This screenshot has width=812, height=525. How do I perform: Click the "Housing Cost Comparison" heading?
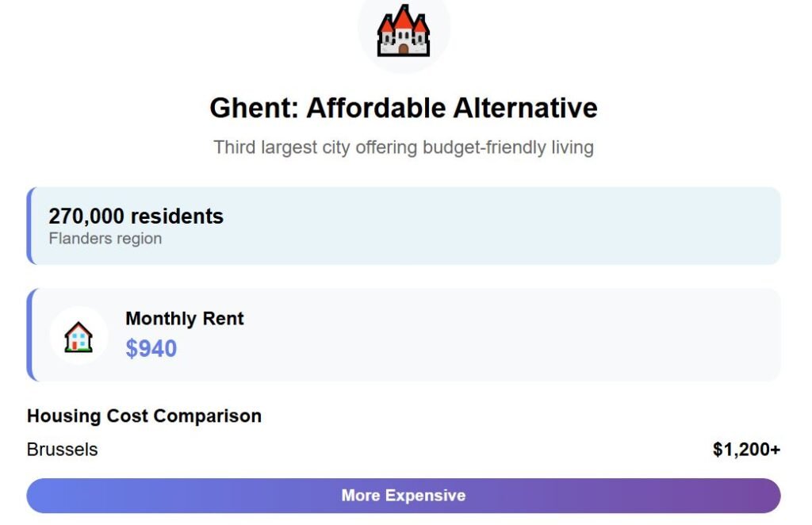pos(144,416)
